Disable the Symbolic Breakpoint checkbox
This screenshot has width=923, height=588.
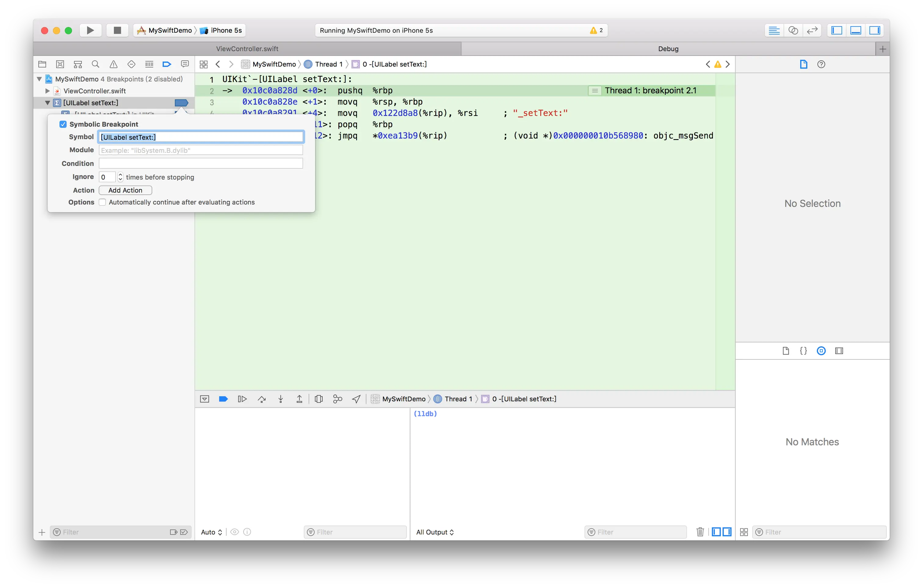[63, 124]
